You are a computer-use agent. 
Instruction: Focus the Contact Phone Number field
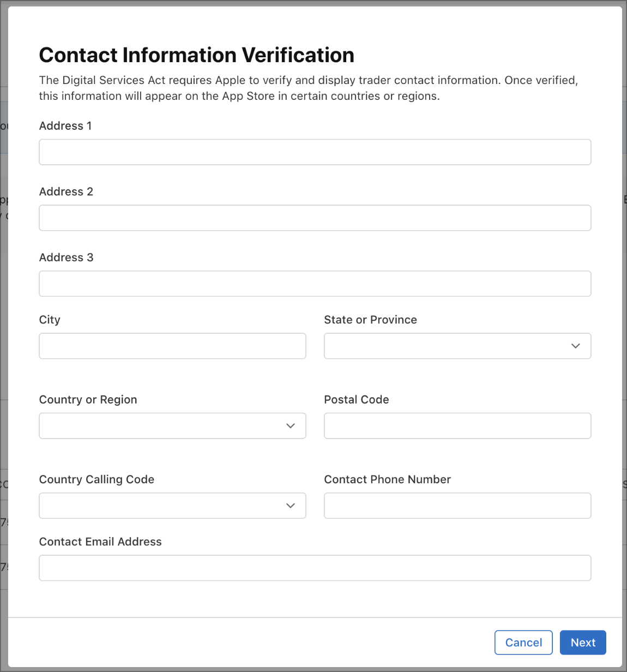pyautogui.click(x=457, y=506)
